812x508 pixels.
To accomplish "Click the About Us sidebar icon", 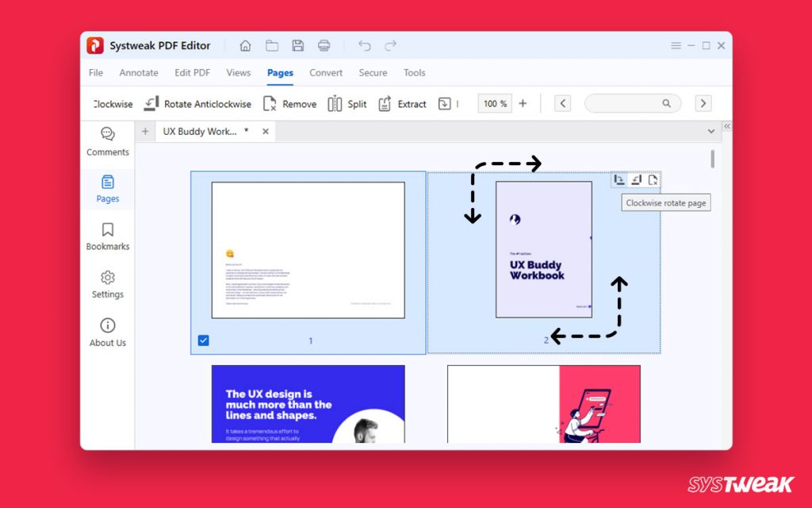I will pyautogui.click(x=107, y=332).
